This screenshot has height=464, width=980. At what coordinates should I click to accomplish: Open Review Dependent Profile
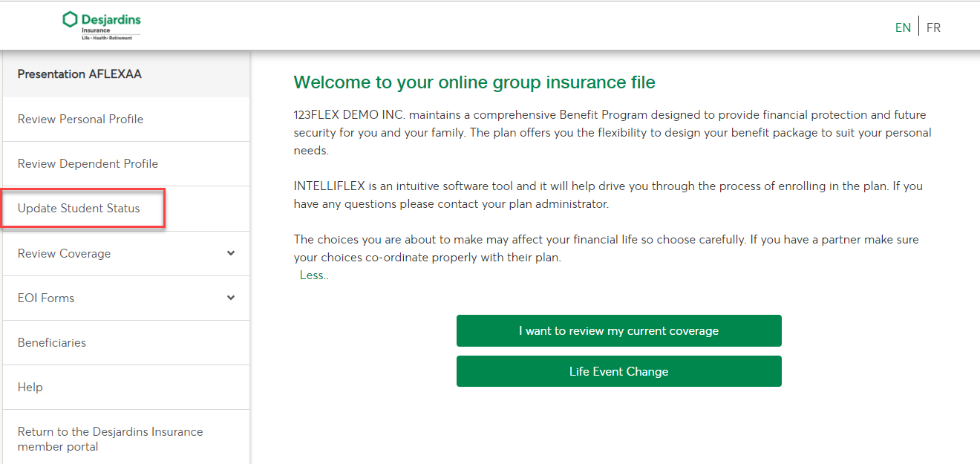click(x=126, y=164)
